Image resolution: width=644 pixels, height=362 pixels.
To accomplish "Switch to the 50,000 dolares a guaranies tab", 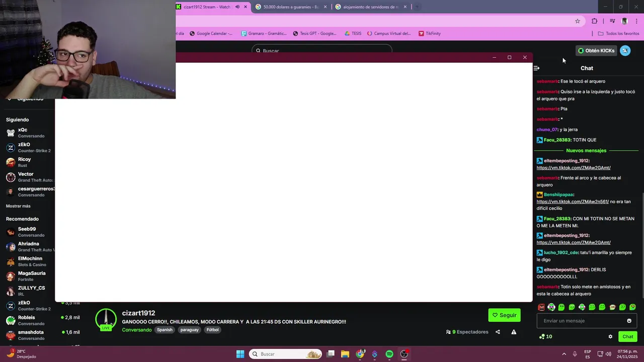I will click(x=291, y=7).
